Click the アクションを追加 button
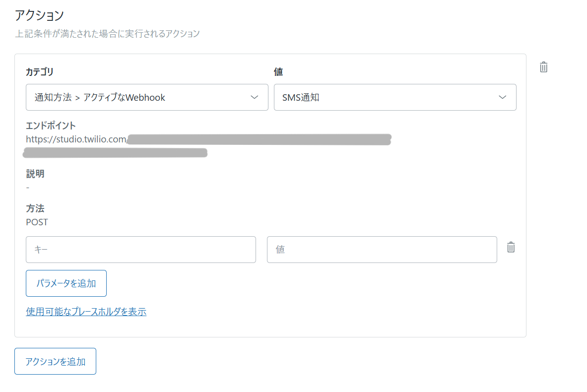This screenshot has height=392, width=587. (x=56, y=361)
